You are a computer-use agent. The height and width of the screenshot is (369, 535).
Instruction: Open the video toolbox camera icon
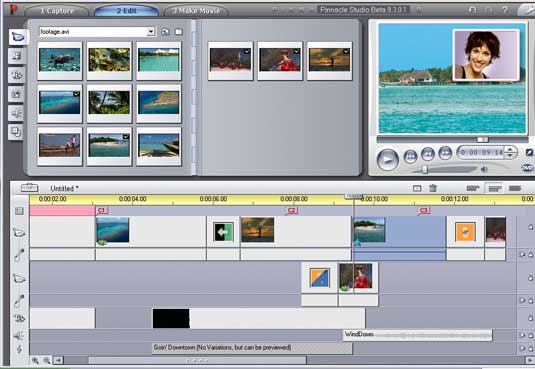[29, 188]
